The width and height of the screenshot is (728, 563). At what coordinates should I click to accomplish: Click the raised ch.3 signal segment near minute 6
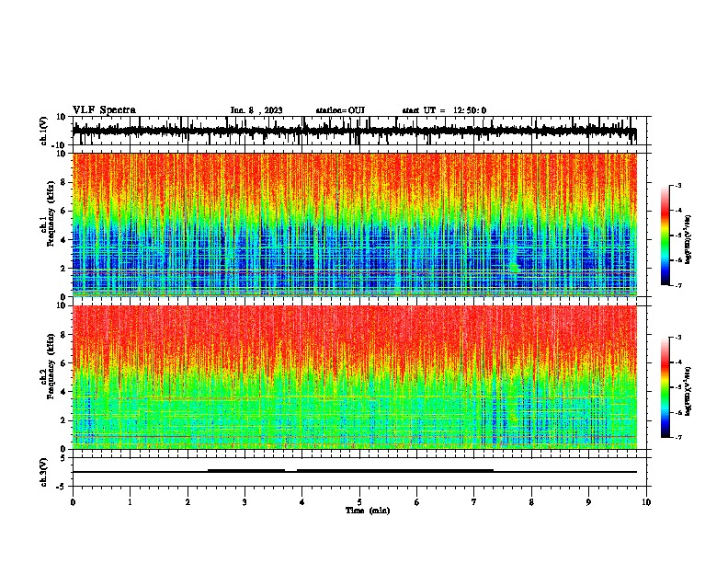(395, 471)
